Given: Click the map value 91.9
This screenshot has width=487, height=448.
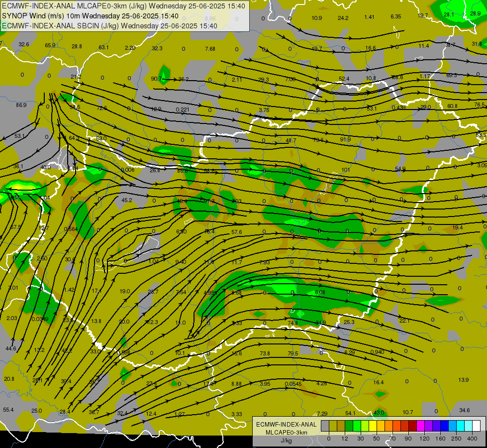Looking at the screenshot, I should [345, 139].
